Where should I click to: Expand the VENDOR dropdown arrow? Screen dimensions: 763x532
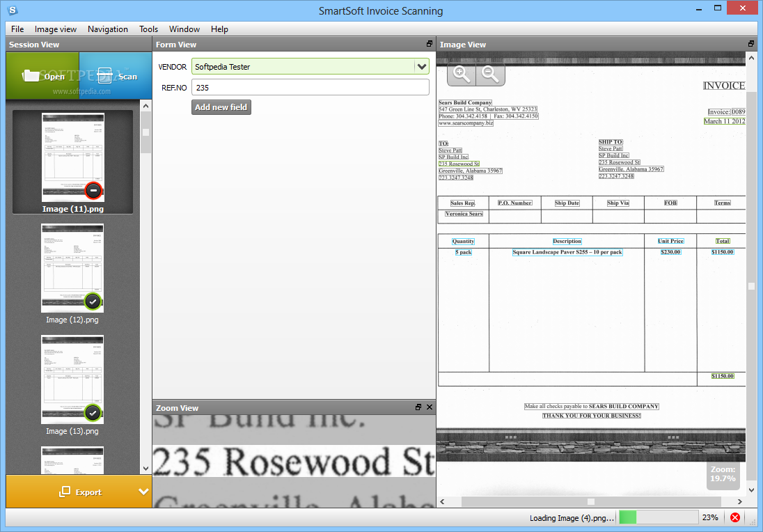pyautogui.click(x=422, y=67)
